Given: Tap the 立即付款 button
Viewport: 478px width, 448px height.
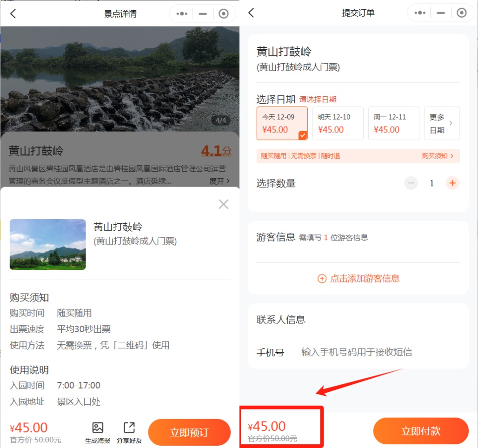Looking at the screenshot, I should [x=421, y=431].
